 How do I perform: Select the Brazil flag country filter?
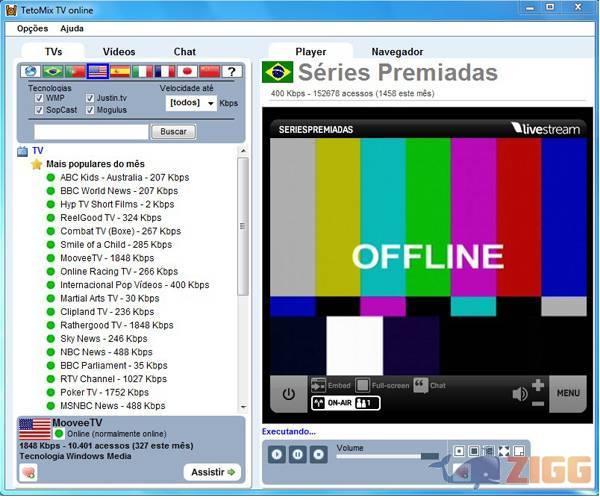[x=52, y=72]
